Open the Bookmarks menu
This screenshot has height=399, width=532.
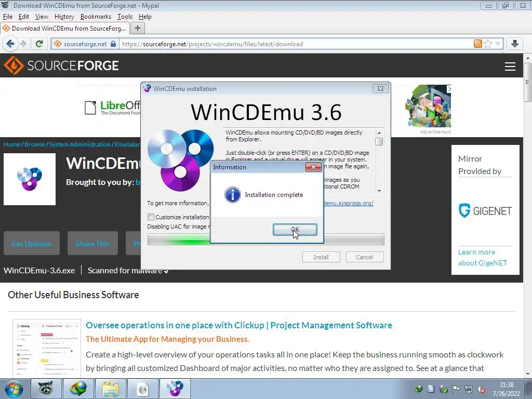click(x=96, y=17)
